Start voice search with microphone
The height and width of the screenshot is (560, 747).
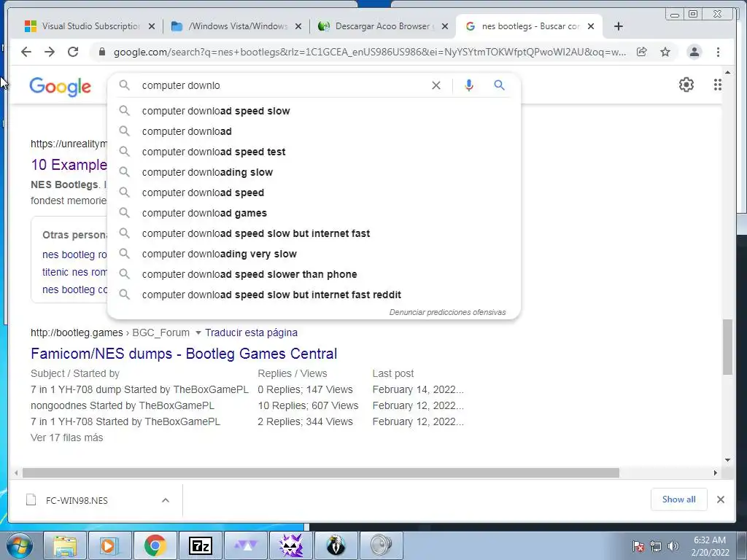[469, 85]
